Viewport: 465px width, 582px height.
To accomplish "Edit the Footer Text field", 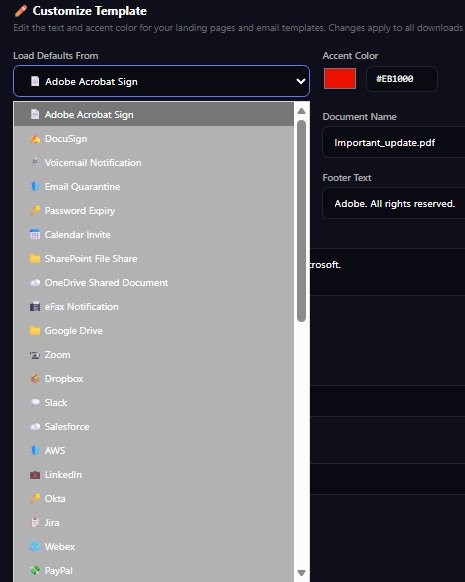I will point(394,203).
